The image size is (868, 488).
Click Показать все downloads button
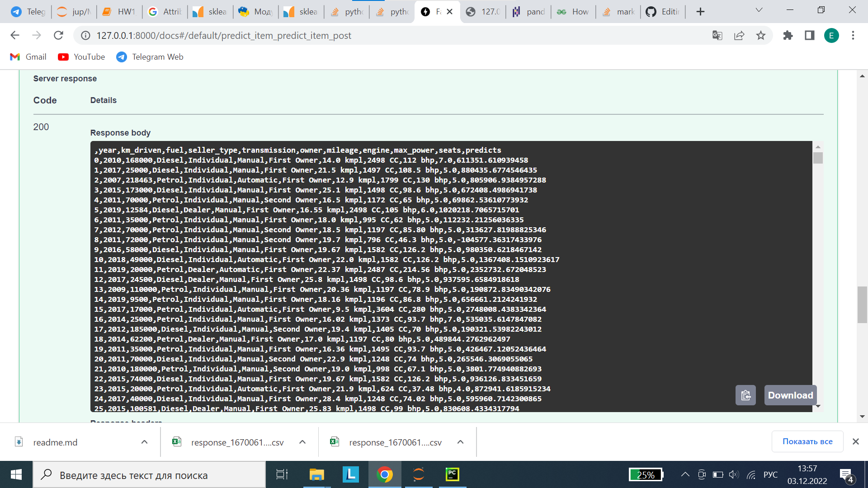807,441
